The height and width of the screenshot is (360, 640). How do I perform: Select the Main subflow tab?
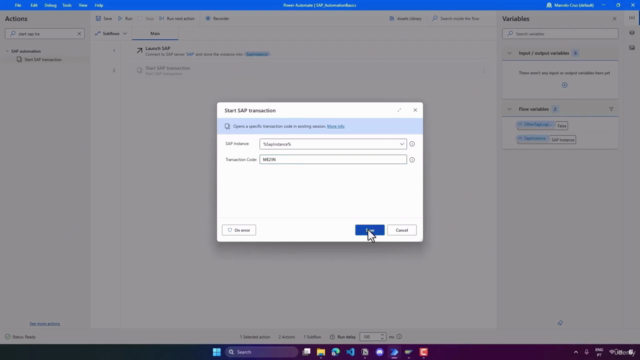coord(155,33)
